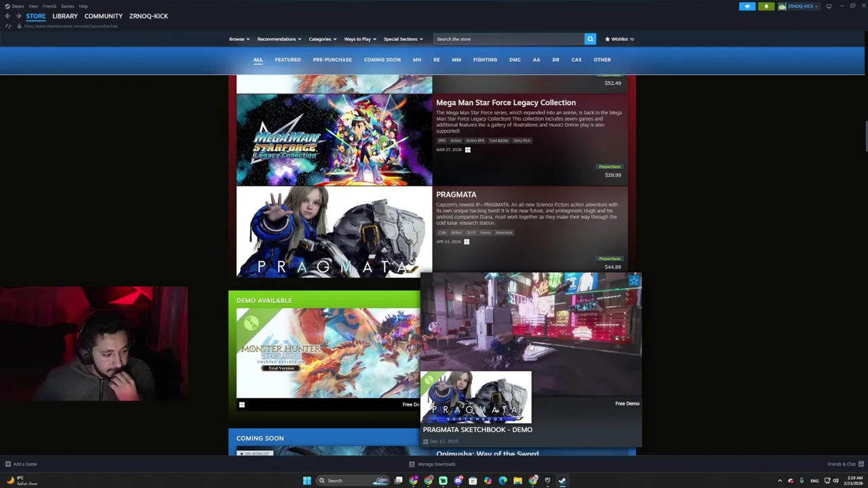The height and width of the screenshot is (488, 868).
Task: Click the PRAGMATA Sketchbook small capsule image
Action: 476,397
